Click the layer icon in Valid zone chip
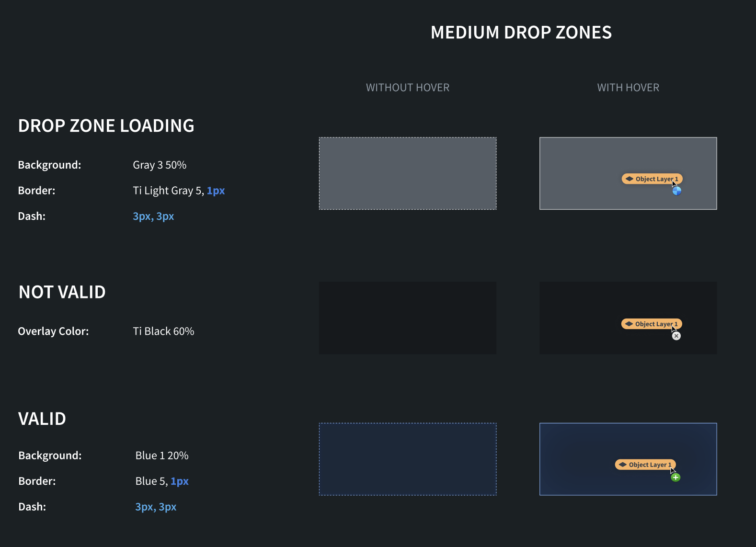The height and width of the screenshot is (547, 756). tap(623, 465)
